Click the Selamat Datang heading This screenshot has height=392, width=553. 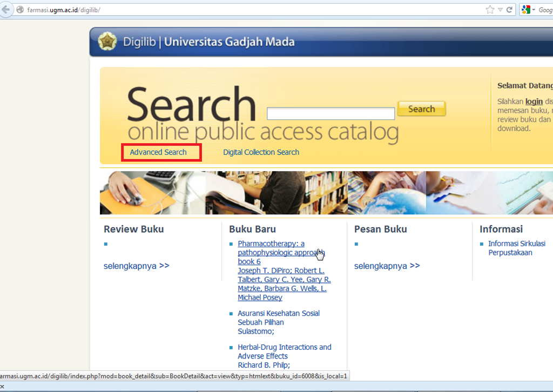pos(525,85)
